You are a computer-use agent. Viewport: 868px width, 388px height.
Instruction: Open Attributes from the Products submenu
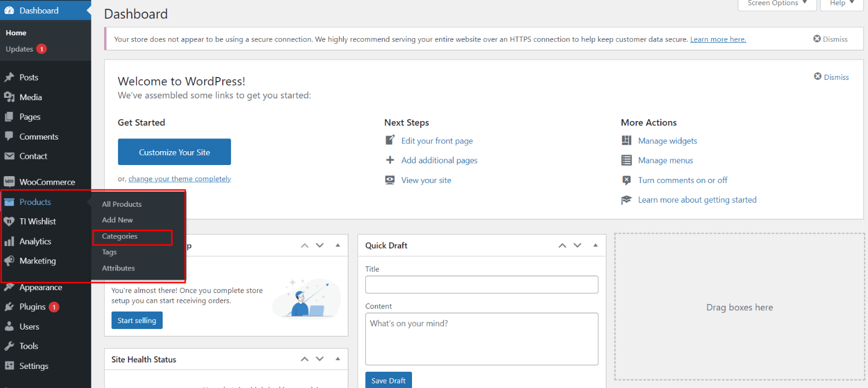pyautogui.click(x=118, y=268)
